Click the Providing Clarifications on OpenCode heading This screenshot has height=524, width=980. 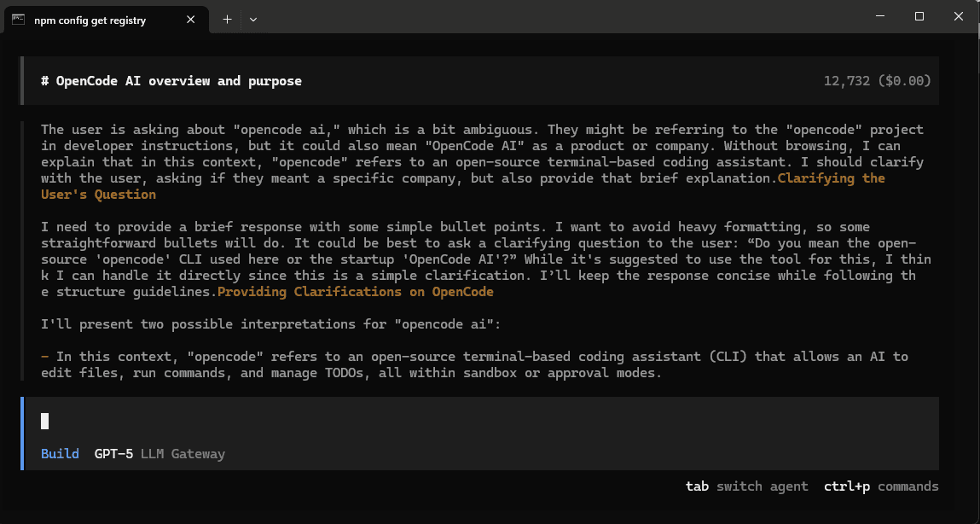point(356,291)
